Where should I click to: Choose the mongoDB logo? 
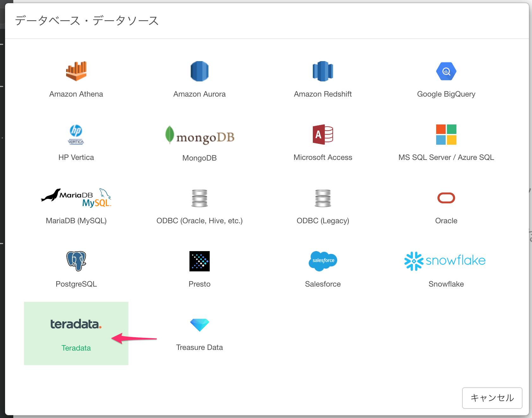(x=200, y=135)
